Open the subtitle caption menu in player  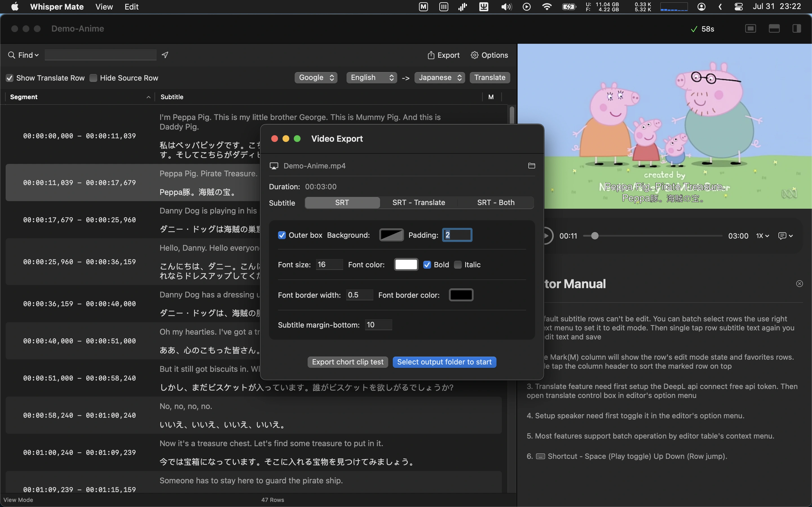(x=785, y=236)
